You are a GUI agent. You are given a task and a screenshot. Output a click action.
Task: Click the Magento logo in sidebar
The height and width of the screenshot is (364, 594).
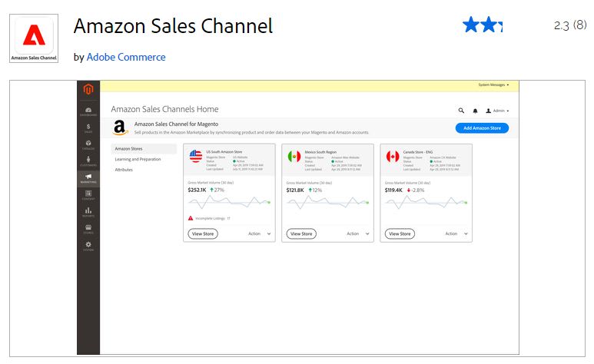point(88,89)
